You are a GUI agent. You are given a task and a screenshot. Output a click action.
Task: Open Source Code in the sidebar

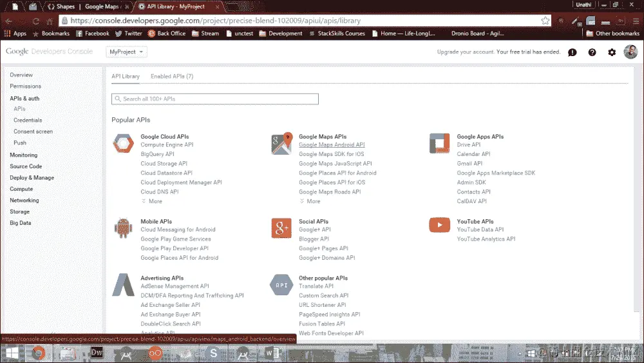click(x=26, y=166)
